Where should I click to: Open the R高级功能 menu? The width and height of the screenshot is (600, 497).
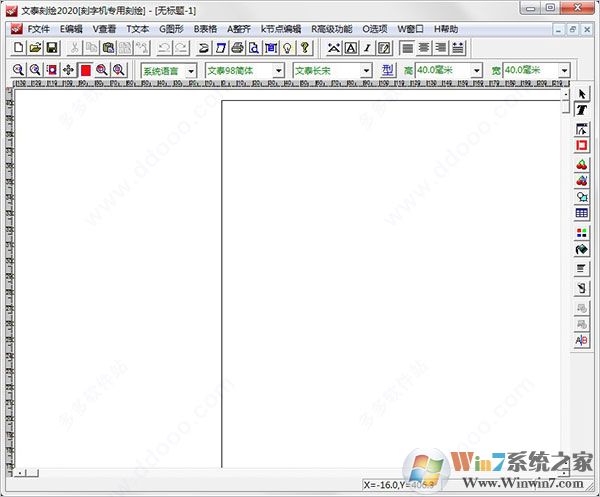click(x=331, y=29)
